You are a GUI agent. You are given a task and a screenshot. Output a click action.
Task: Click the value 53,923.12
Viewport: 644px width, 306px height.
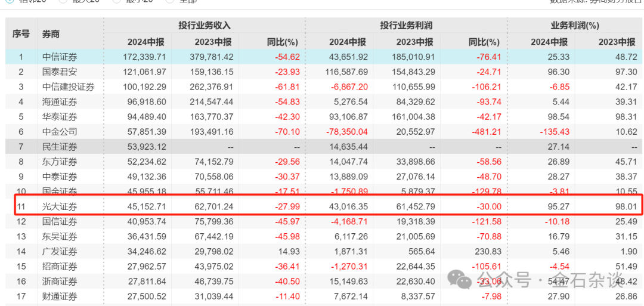146,147
